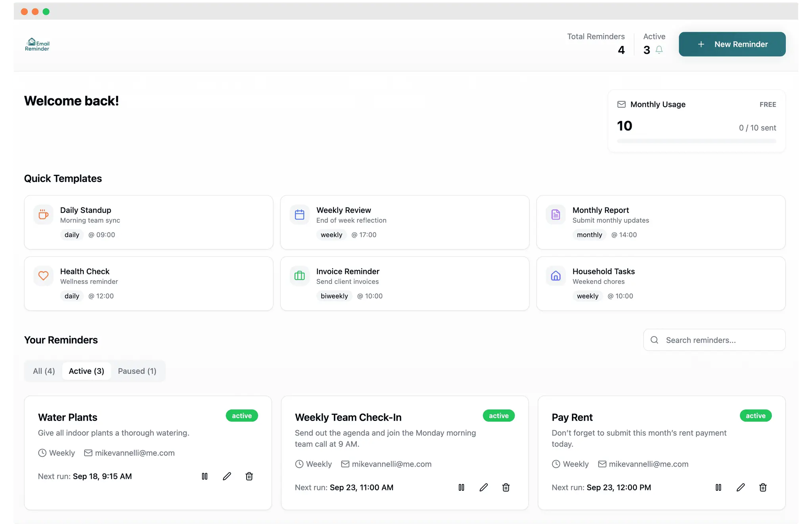Use the Daily Standup template
Screen dimensions: 812x526
pos(149,222)
